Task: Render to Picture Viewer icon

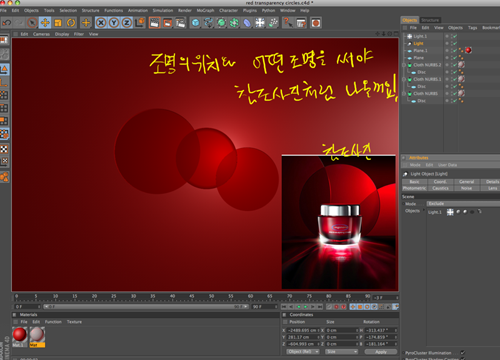Action: (167, 23)
